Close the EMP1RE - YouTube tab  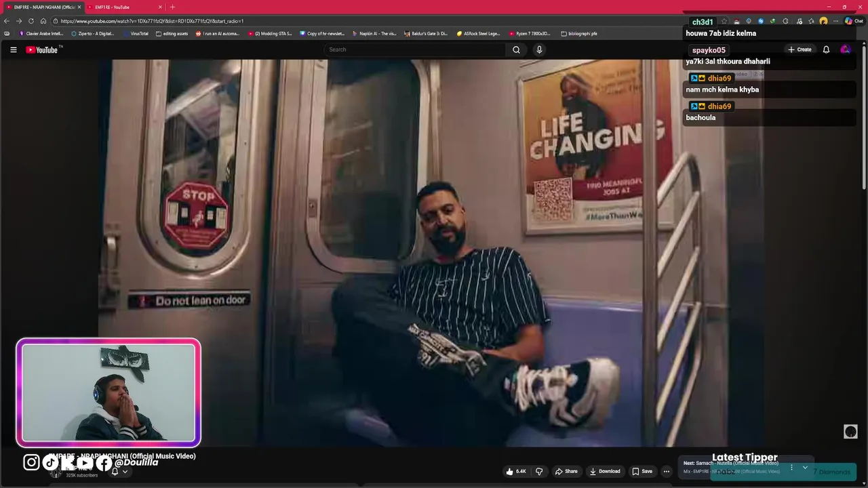pyautogui.click(x=160, y=7)
